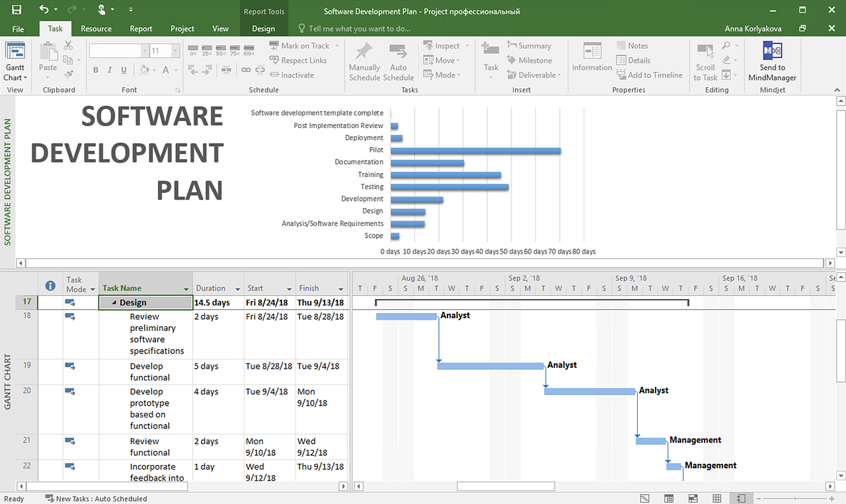
Task: Toggle Underline formatting
Action: click(x=124, y=70)
